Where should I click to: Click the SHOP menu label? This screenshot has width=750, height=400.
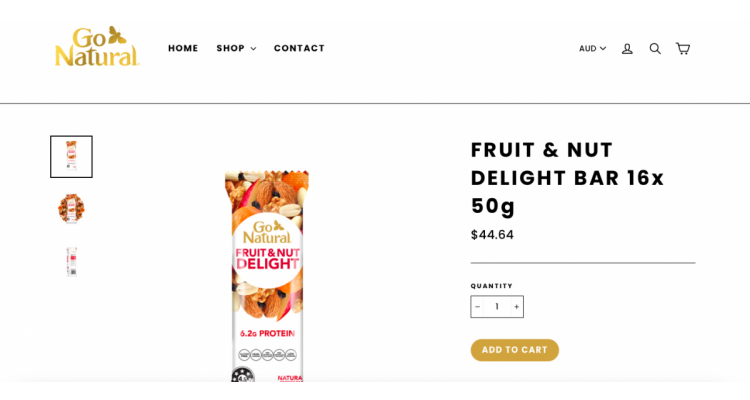click(x=231, y=48)
